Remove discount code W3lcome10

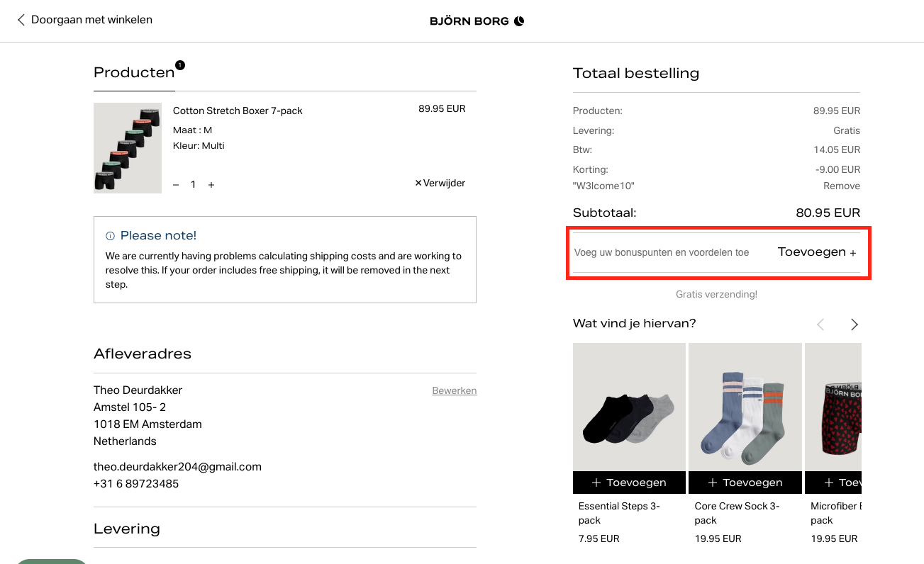coord(842,186)
